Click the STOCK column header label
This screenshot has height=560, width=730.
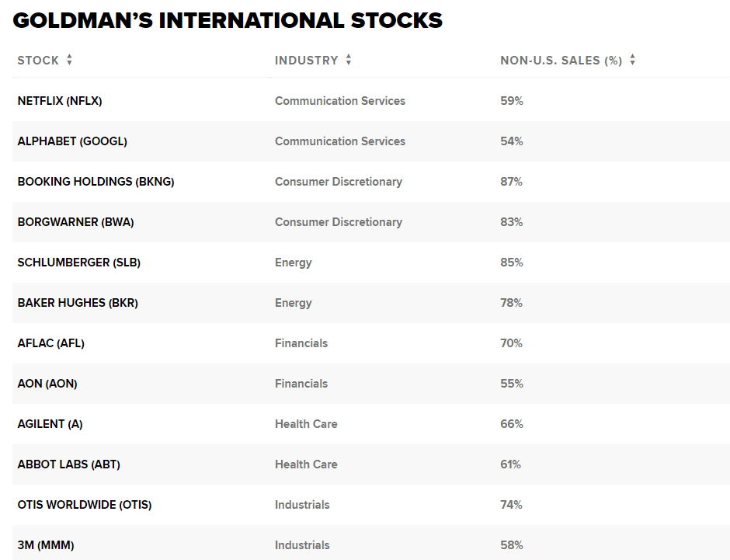(x=38, y=61)
